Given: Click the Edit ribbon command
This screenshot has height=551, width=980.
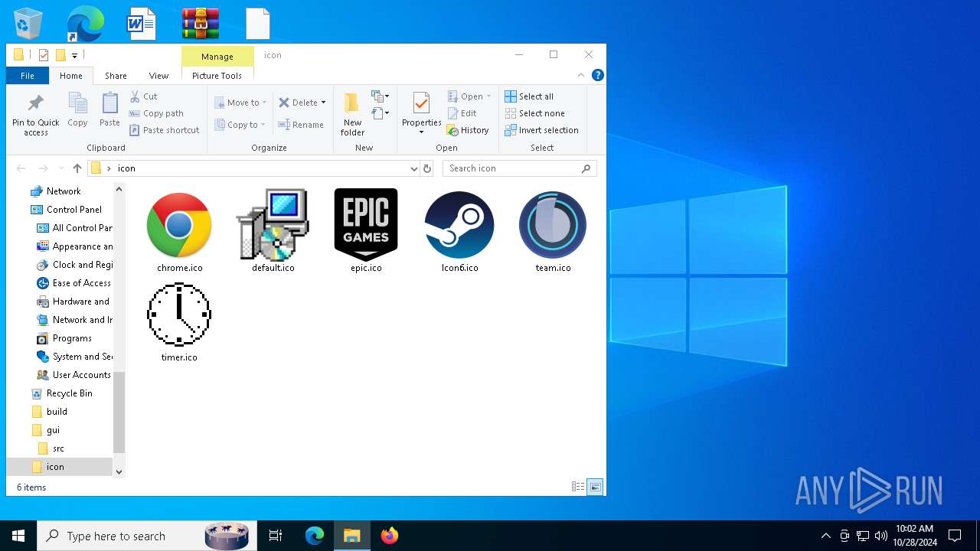Looking at the screenshot, I should coord(462,113).
